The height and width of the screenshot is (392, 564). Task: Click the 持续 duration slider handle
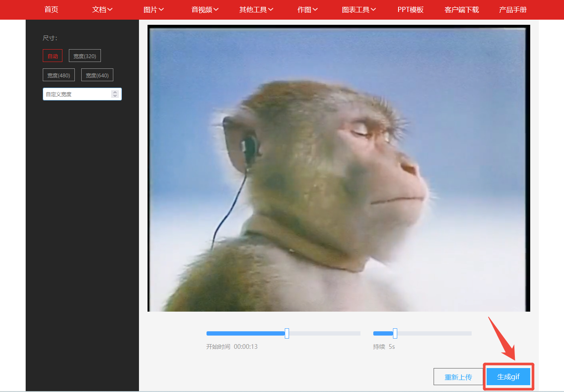395,333
